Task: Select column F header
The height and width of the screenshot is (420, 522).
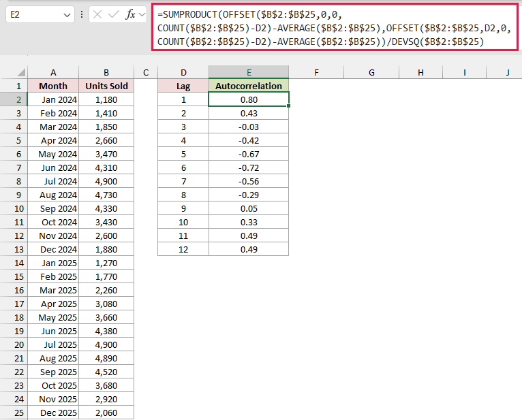Action: [x=316, y=72]
